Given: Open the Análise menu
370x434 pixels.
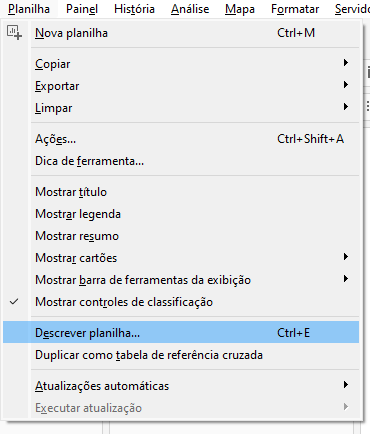Looking at the screenshot, I should 190,9.
